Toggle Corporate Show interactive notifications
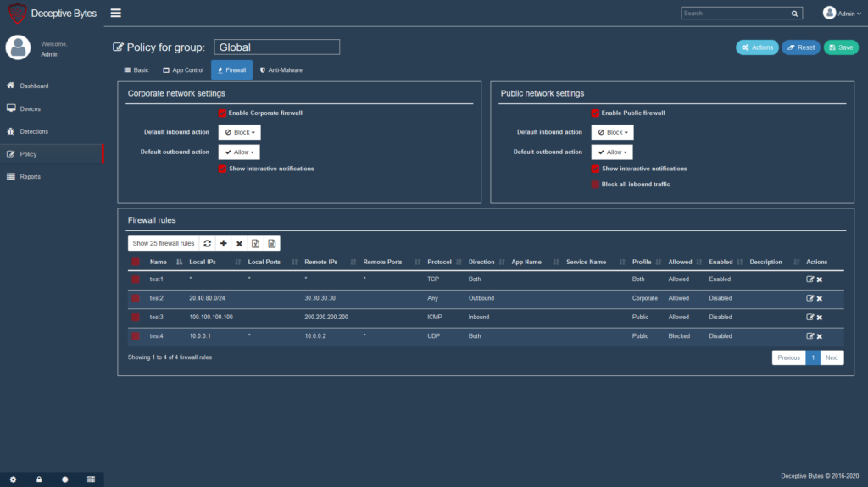 click(x=223, y=169)
